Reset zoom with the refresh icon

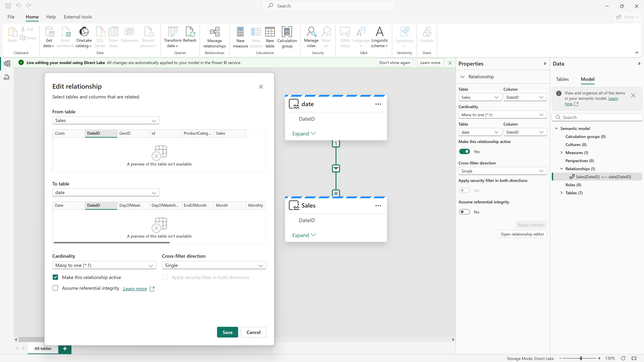[x=623, y=358]
